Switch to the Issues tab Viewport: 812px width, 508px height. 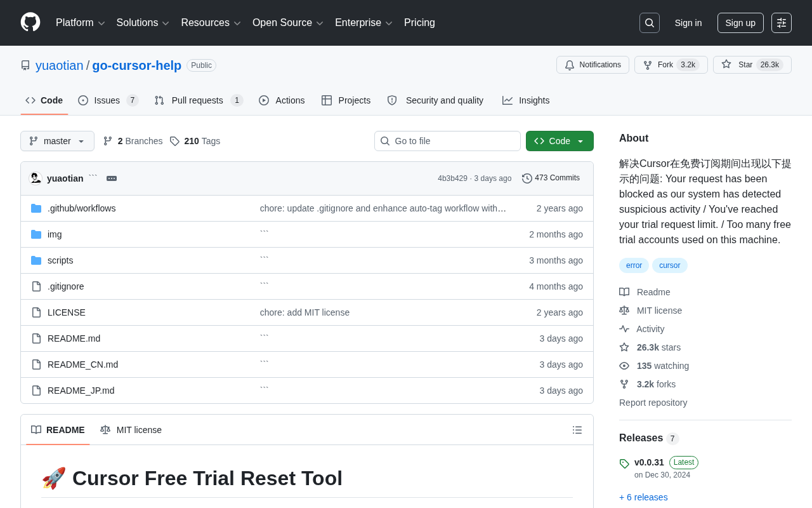[x=108, y=100]
